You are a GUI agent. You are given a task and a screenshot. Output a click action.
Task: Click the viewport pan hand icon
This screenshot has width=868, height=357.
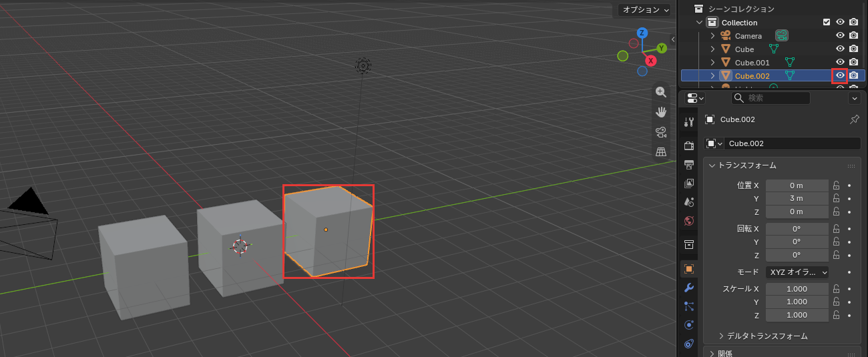point(661,111)
